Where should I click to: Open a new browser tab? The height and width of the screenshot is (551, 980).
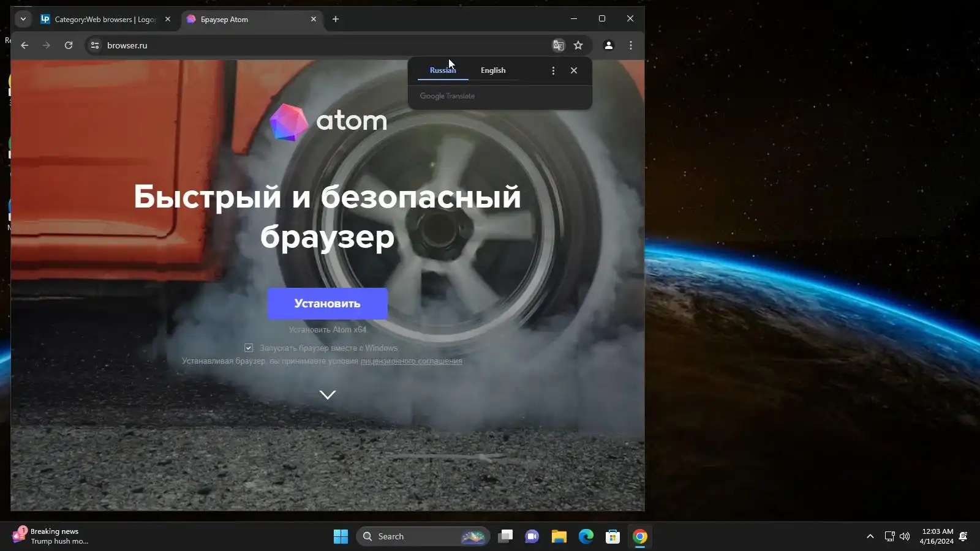tap(336, 19)
